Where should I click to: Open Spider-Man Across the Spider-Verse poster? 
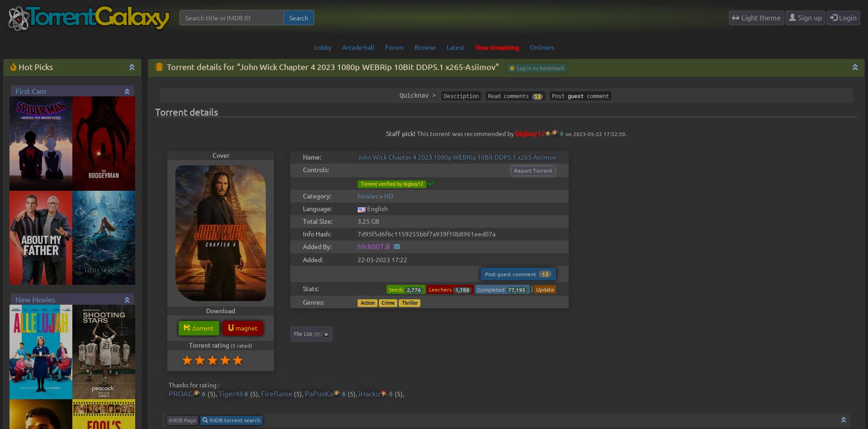coord(41,143)
